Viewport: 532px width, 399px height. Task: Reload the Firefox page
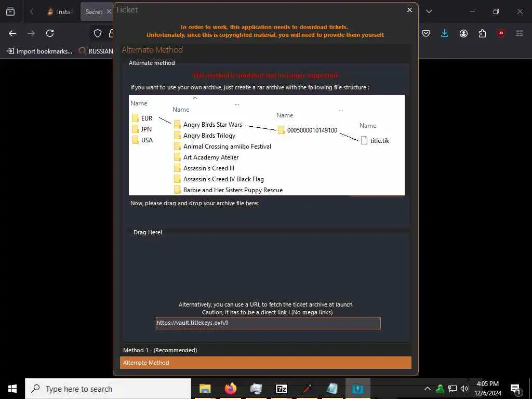[x=50, y=33]
